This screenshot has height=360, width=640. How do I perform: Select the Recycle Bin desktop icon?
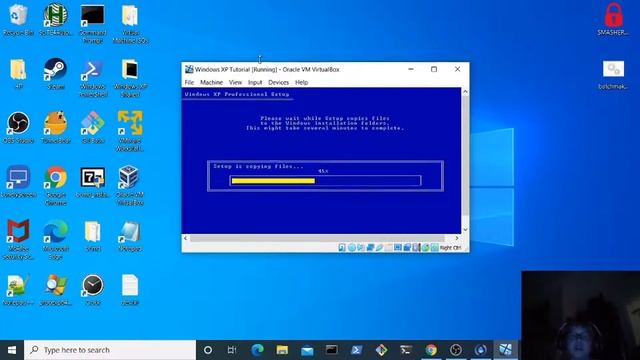coord(18,20)
